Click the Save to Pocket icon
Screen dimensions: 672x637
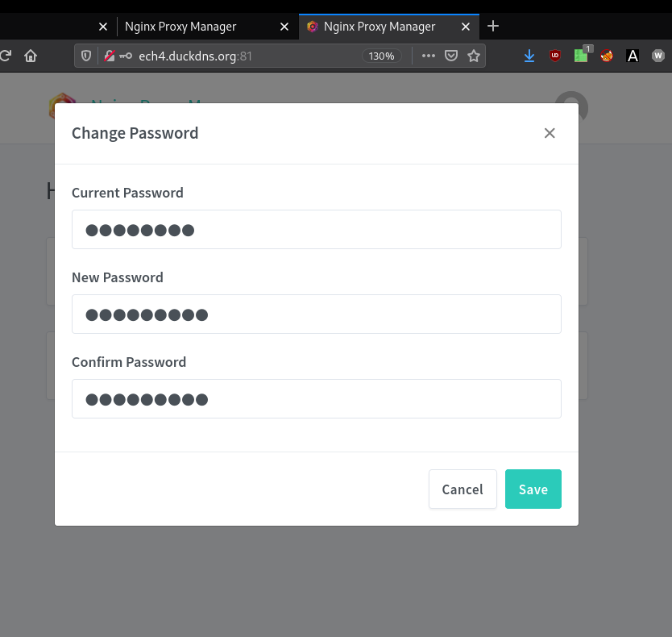452,56
